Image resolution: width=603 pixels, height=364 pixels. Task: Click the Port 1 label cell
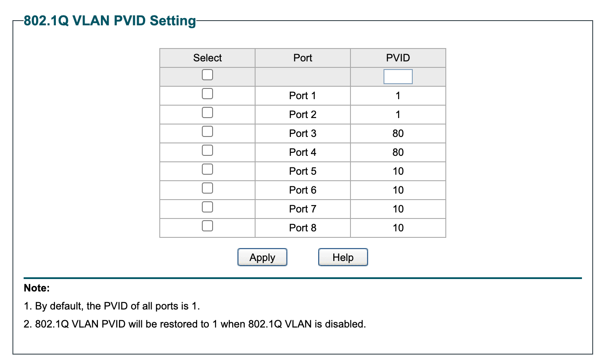tap(303, 96)
